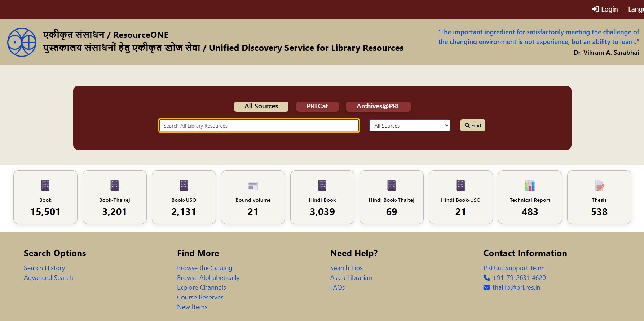This screenshot has height=321, width=644.
Task: Open Explore Channels link
Action: 202,287
